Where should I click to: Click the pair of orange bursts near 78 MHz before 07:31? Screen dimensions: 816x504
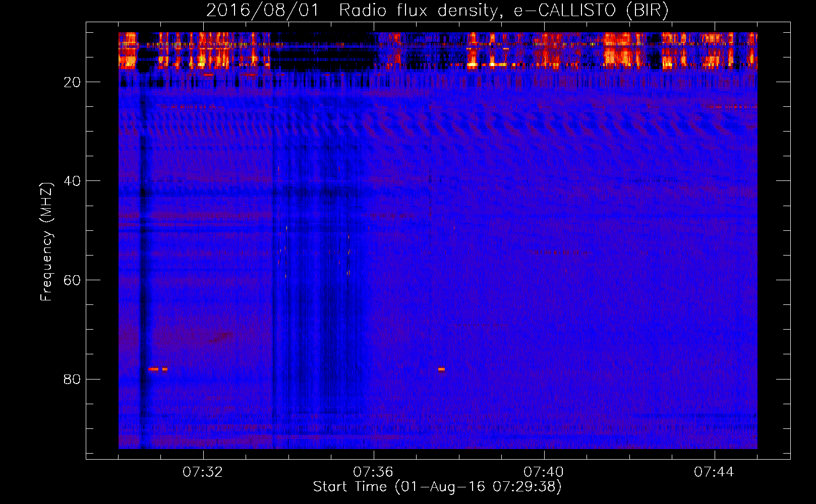158,369
